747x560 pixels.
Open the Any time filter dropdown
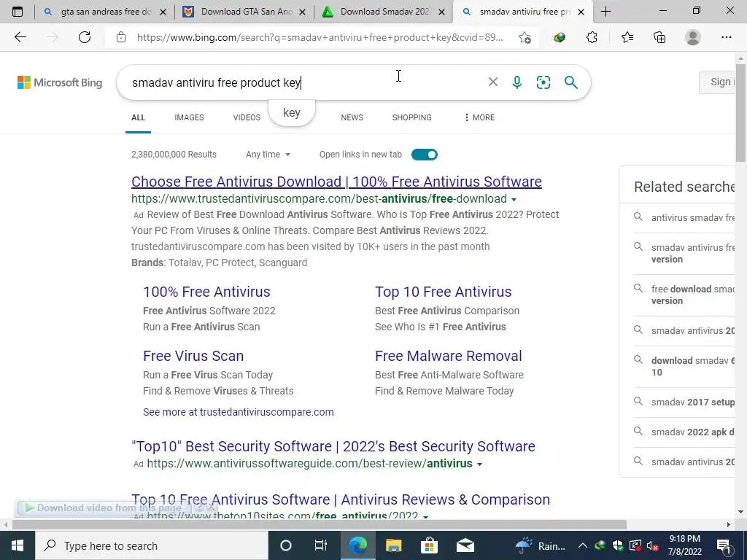[268, 155]
